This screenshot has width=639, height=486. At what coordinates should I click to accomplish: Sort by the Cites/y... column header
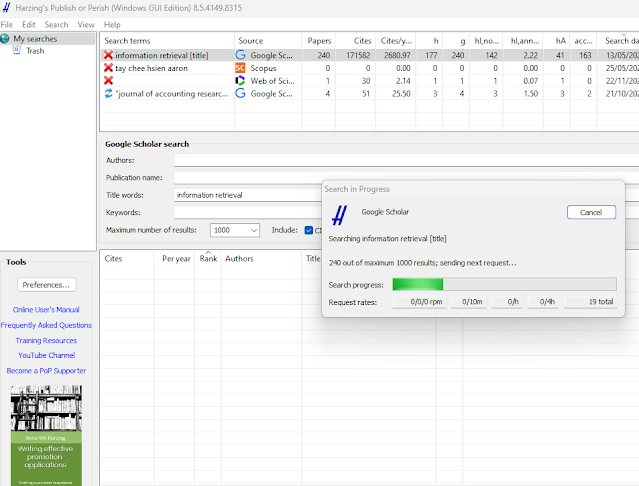[396, 41]
